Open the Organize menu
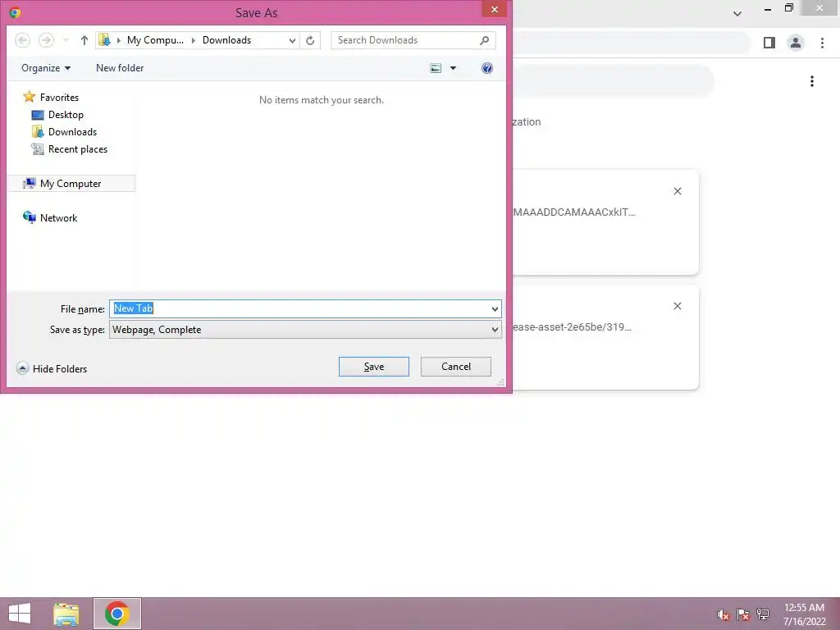The width and height of the screenshot is (840, 630). tap(46, 68)
